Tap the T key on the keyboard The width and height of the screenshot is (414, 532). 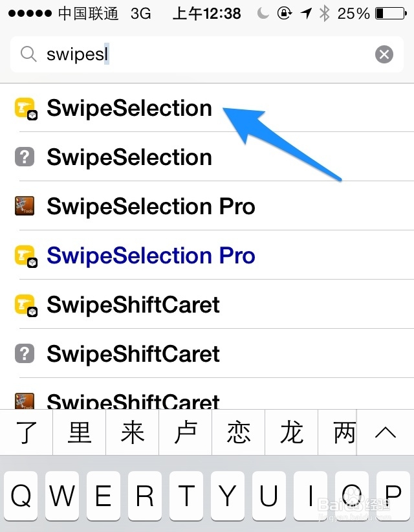(x=186, y=495)
